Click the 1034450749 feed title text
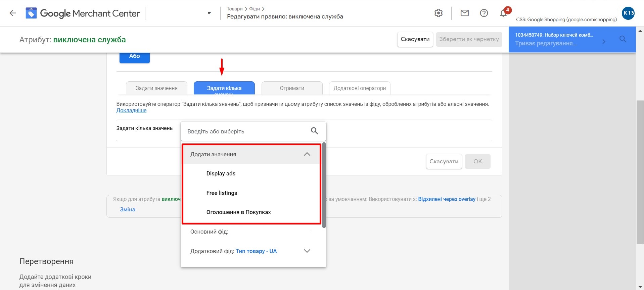 [x=554, y=35]
